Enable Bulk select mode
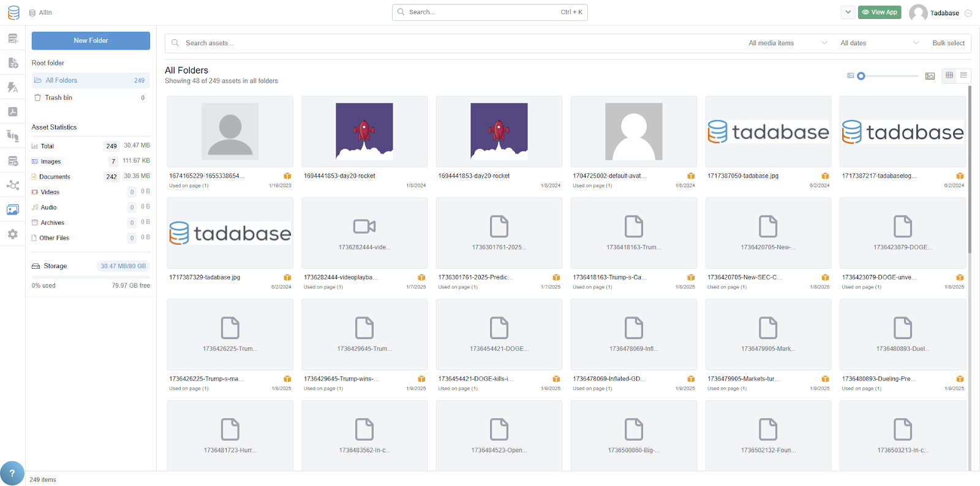This screenshot has height=486, width=980. coord(948,43)
